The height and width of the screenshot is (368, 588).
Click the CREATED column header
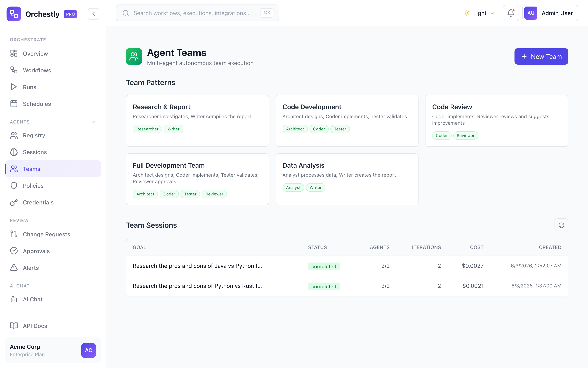tap(550, 247)
